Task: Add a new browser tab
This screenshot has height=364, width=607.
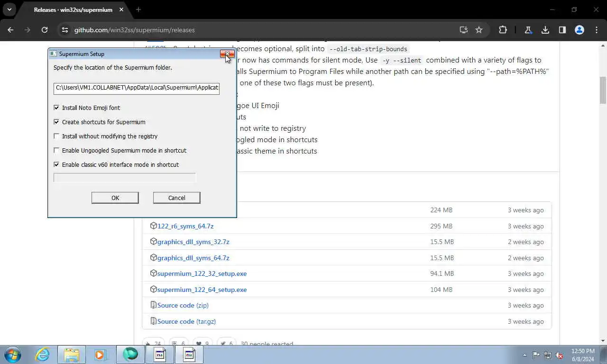Action: 138,9
